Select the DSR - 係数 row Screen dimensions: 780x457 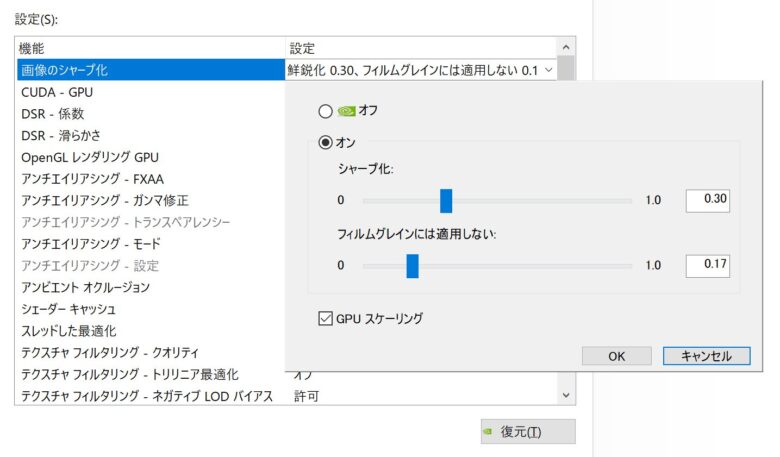coord(151,114)
